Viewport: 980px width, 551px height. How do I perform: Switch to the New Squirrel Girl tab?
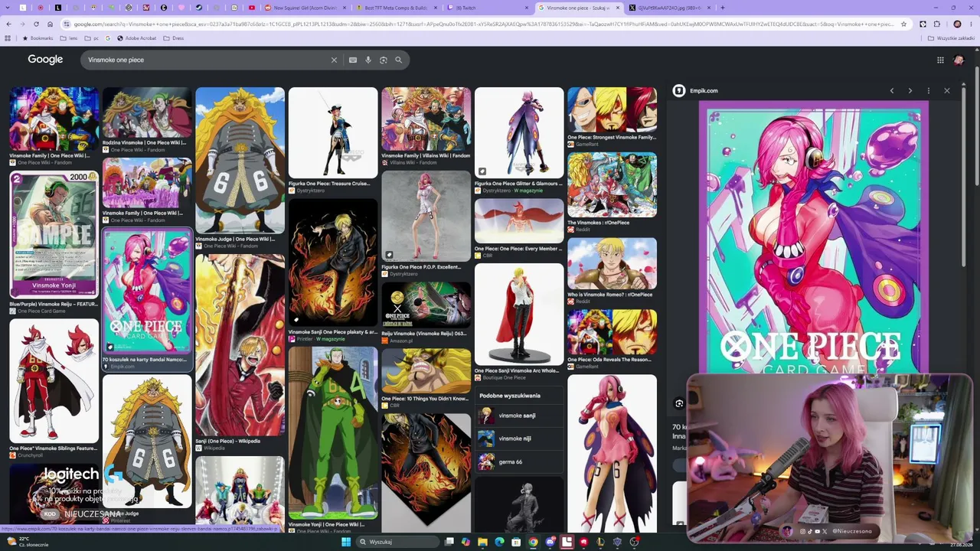[x=305, y=8]
